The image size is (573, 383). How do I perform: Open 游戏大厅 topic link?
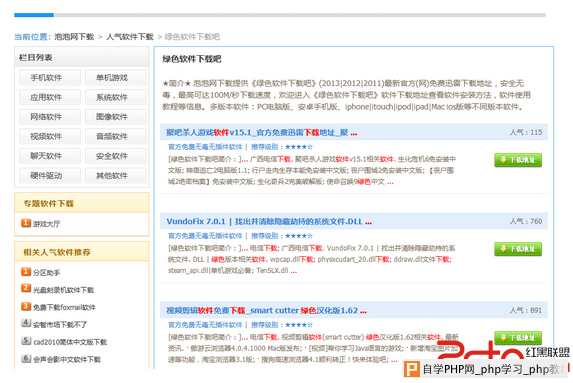point(46,224)
